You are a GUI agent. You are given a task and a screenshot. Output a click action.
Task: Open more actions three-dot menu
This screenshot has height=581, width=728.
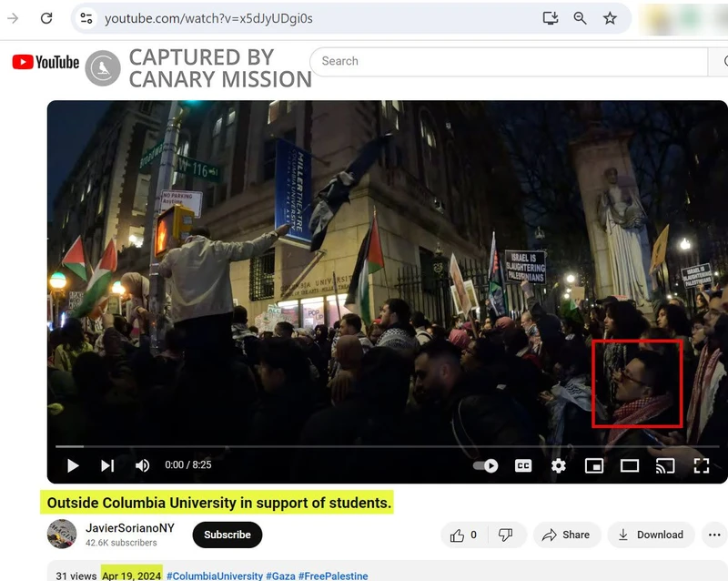714,535
